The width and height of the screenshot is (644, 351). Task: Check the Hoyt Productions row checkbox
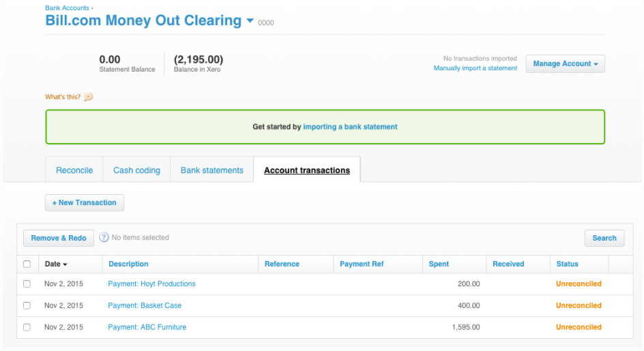click(x=27, y=284)
